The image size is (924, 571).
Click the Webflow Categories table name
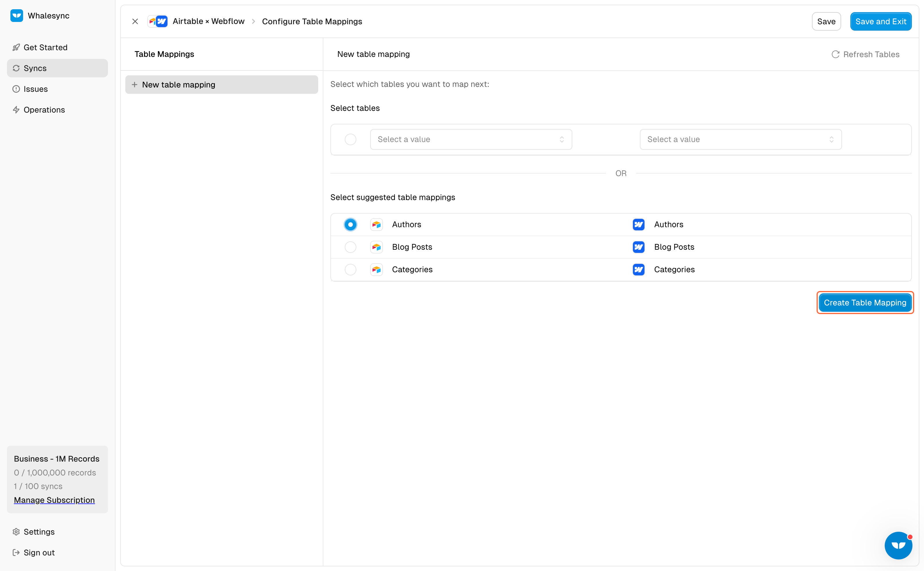tap(674, 270)
